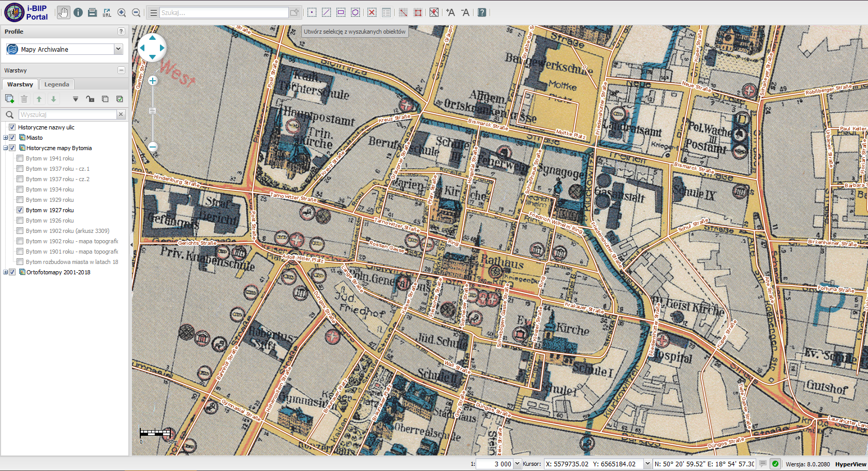The height and width of the screenshot is (471, 868).
Task: Disable the Bytom w 1927 roku layer
Action: (20, 210)
